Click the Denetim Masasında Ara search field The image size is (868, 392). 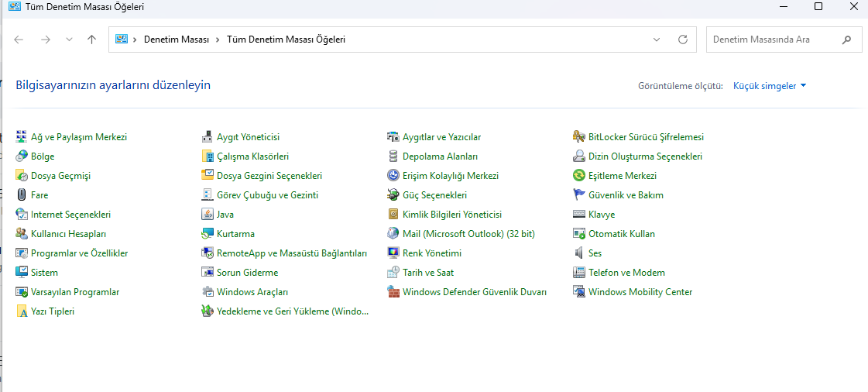click(x=784, y=40)
